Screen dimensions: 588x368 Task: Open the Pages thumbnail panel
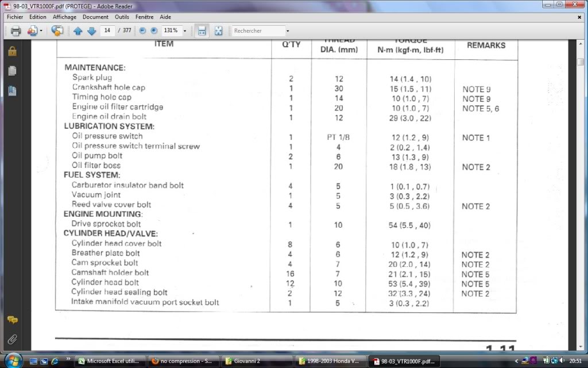coord(12,71)
